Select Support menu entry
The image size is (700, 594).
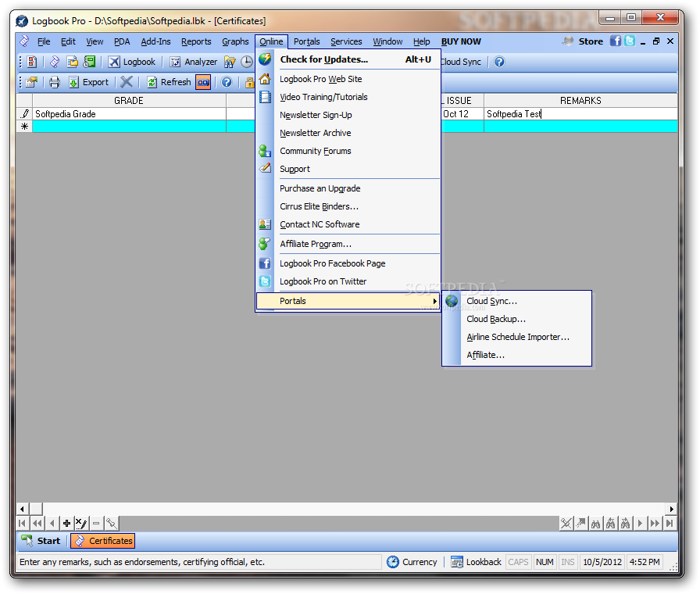tap(348, 169)
